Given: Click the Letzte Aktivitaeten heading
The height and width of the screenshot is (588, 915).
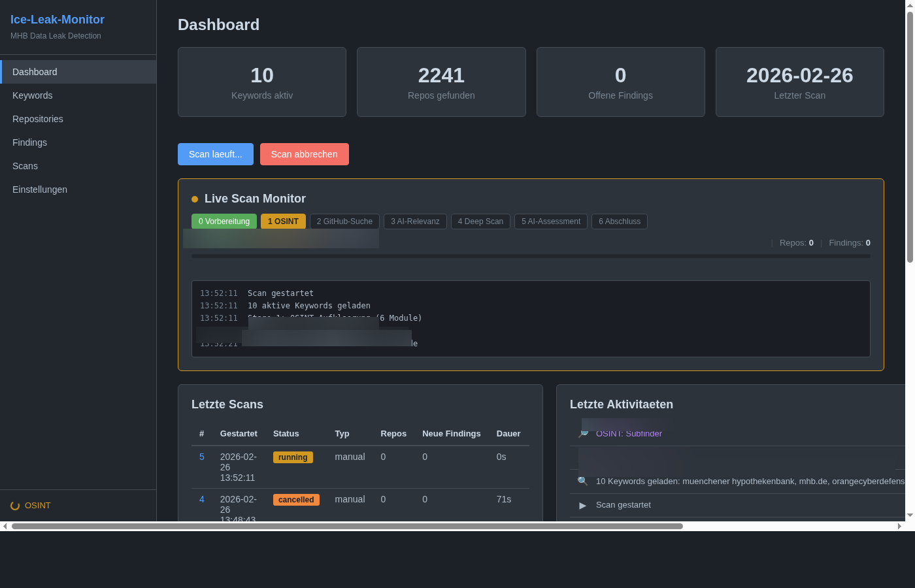Looking at the screenshot, I should point(622,404).
